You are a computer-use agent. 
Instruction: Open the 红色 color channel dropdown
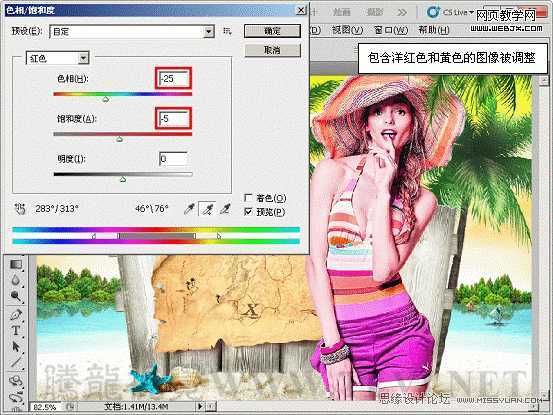pos(58,58)
